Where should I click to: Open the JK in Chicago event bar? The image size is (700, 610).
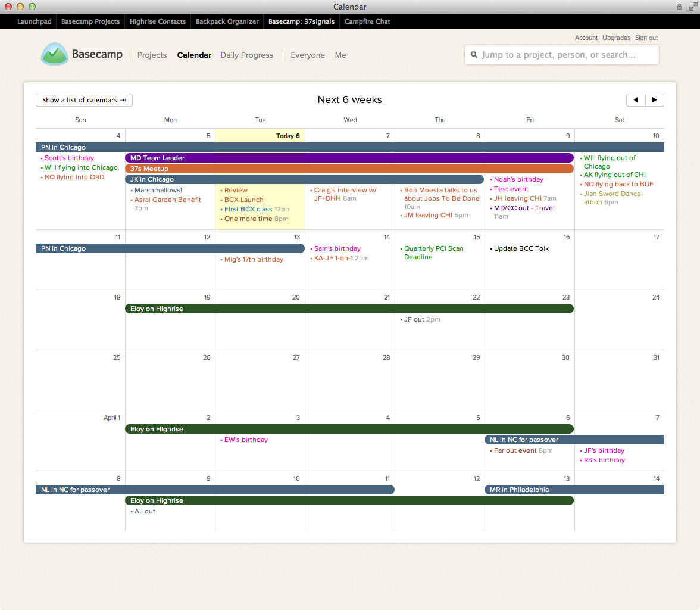[305, 179]
